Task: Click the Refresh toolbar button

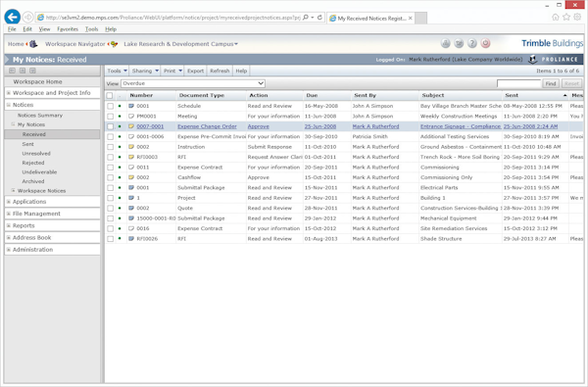Action: coord(220,71)
